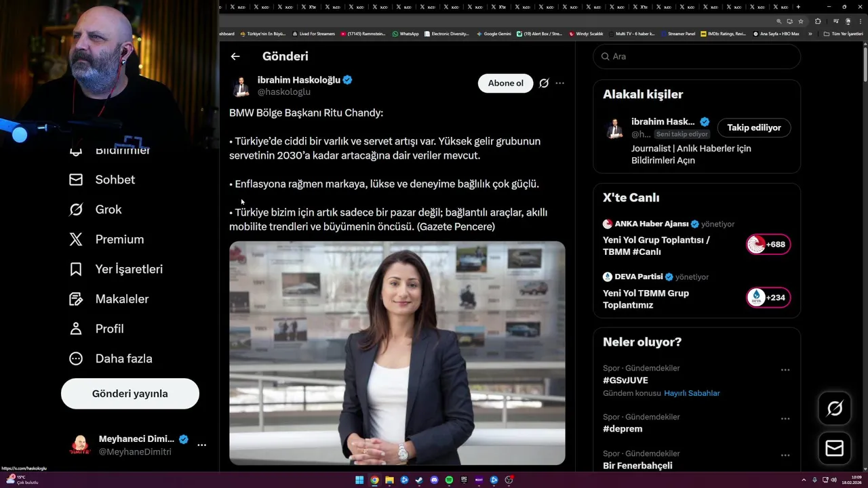Open Grok icon next to Abone ol

(x=544, y=83)
